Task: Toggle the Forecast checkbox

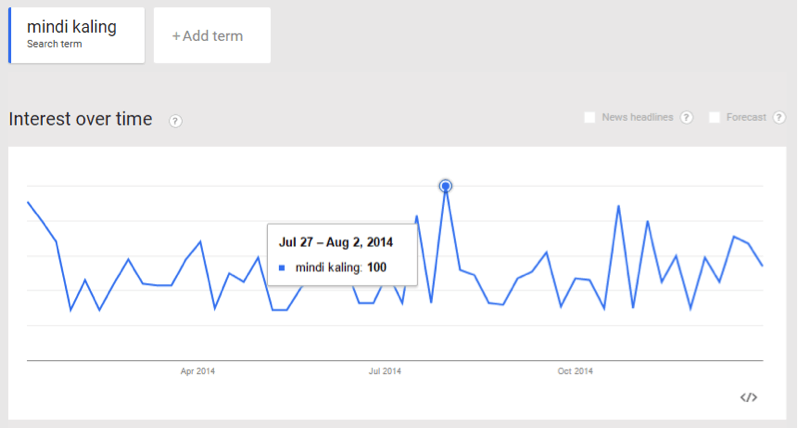Action: pos(715,118)
